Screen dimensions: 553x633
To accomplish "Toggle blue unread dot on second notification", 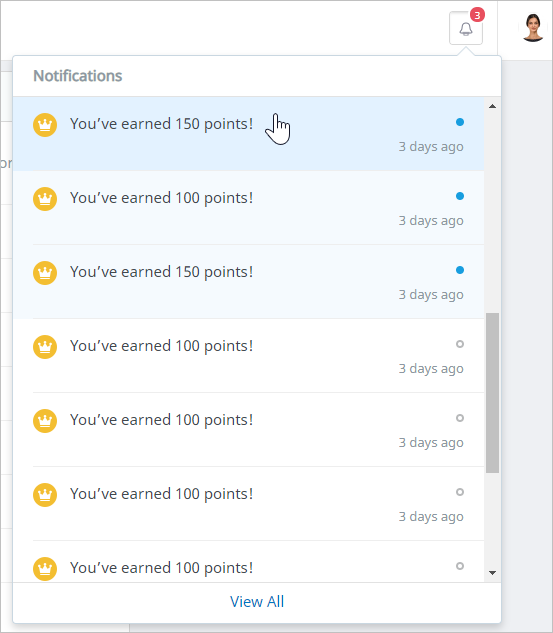I will [x=460, y=196].
